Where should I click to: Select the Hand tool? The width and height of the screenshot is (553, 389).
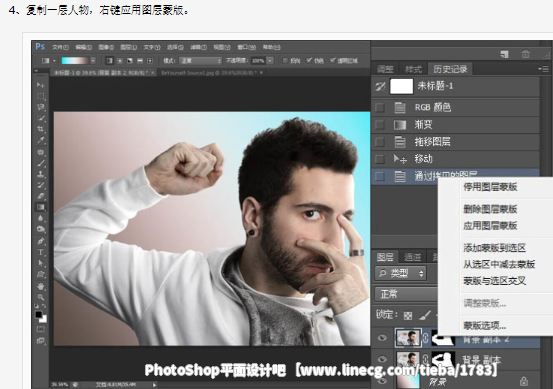[x=41, y=286]
